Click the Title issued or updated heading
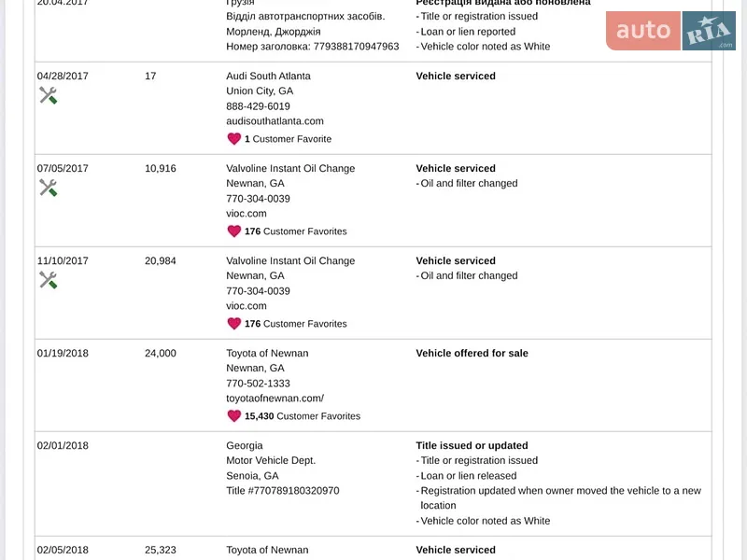The image size is (747, 560). (x=472, y=445)
